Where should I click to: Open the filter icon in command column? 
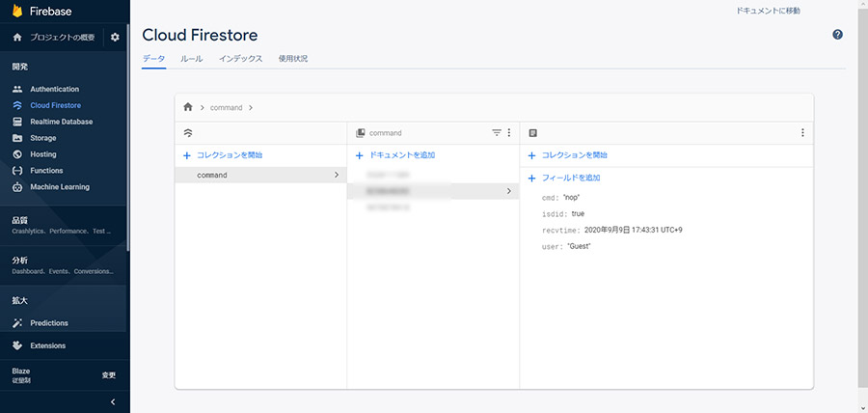(x=497, y=133)
